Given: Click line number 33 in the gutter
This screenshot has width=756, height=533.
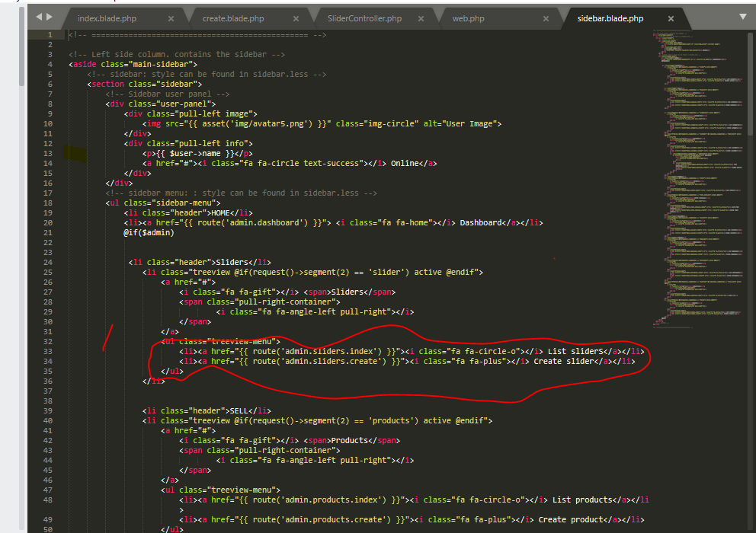Looking at the screenshot, I should [x=47, y=350].
